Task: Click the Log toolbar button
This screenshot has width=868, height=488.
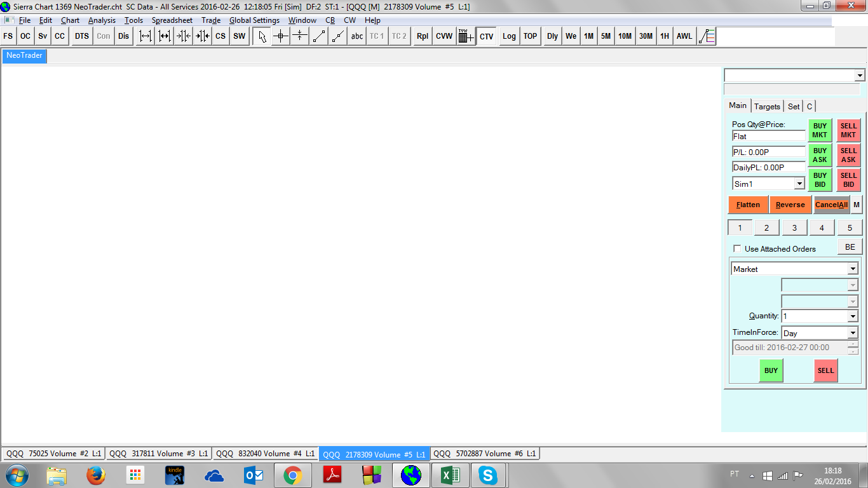Action: point(509,36)
